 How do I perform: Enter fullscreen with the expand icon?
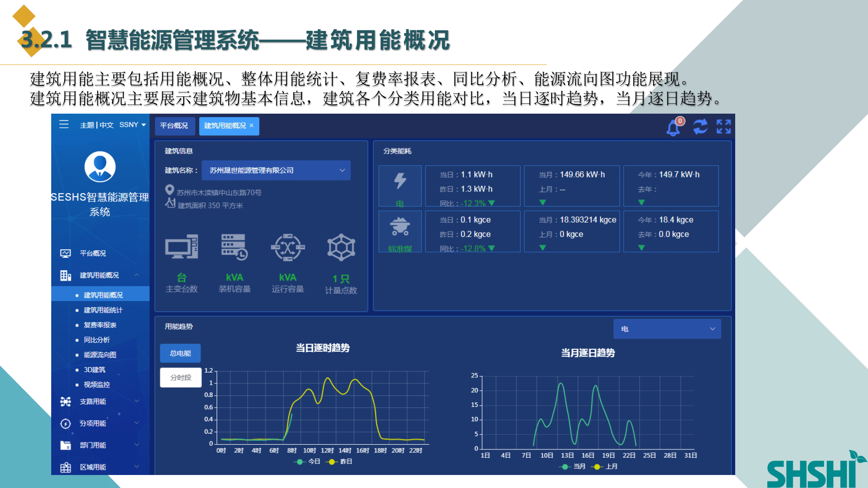tap(723, 127)
